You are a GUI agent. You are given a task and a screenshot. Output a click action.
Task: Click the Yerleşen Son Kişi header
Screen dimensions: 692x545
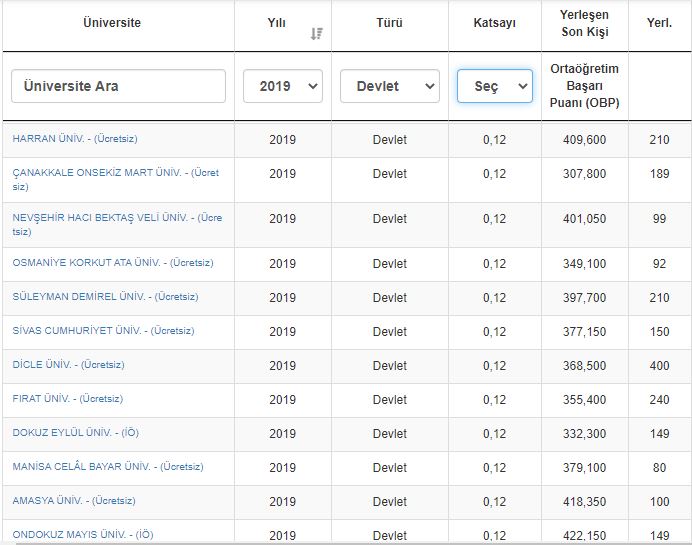585,23
